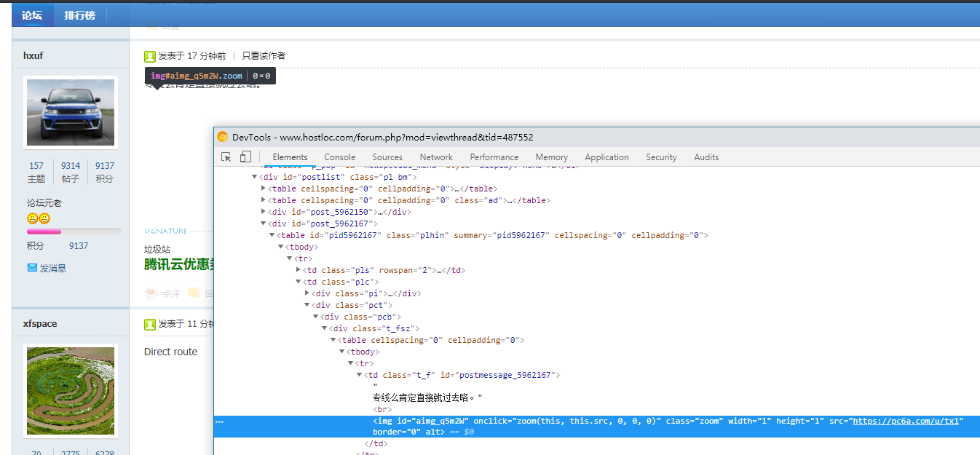Click the envelope icon next to 发消息
The width and height of the screenshot is (980, 455).
click(x=32, y=268)
